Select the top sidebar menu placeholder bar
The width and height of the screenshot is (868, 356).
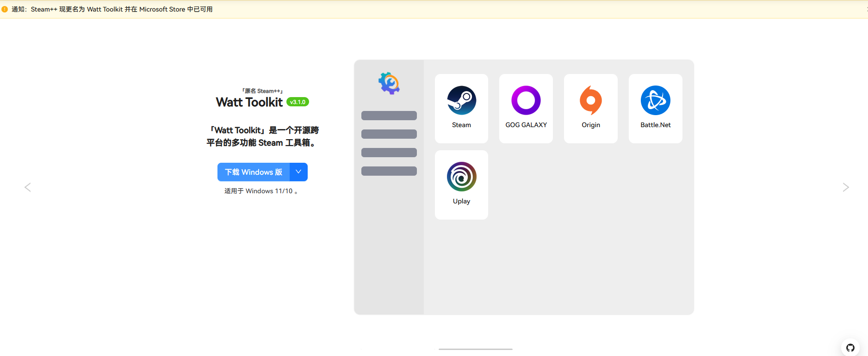point(389,116)
